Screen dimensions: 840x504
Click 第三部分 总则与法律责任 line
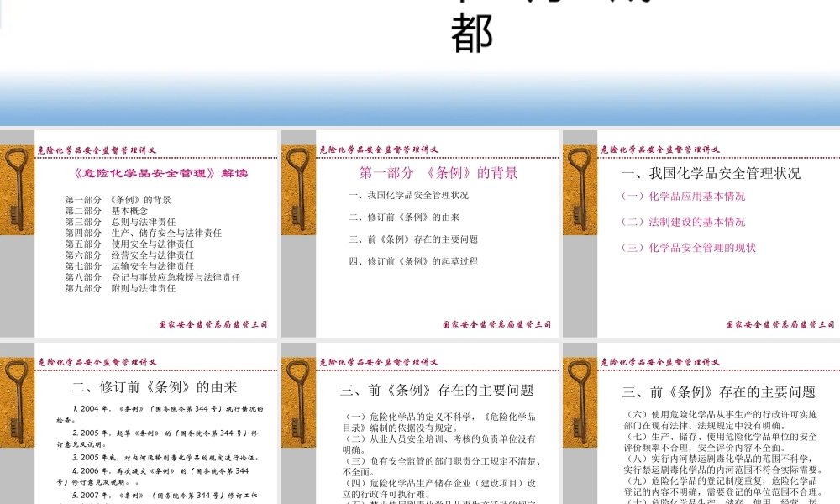click(x=120, y=222)
